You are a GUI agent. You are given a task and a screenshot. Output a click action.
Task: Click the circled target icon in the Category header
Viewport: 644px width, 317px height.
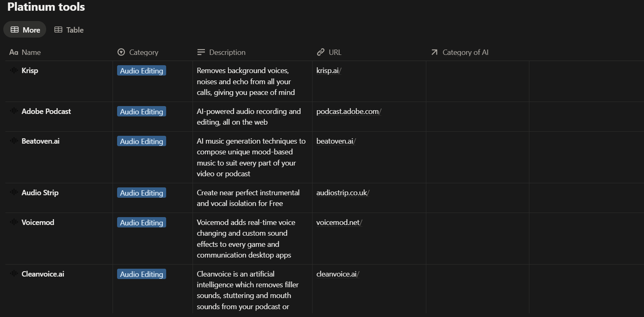(x=121, y=52)
